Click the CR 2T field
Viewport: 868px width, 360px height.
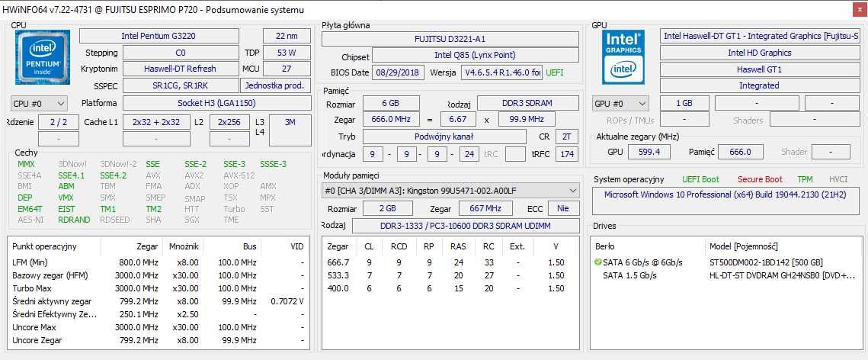coord(567,137)
